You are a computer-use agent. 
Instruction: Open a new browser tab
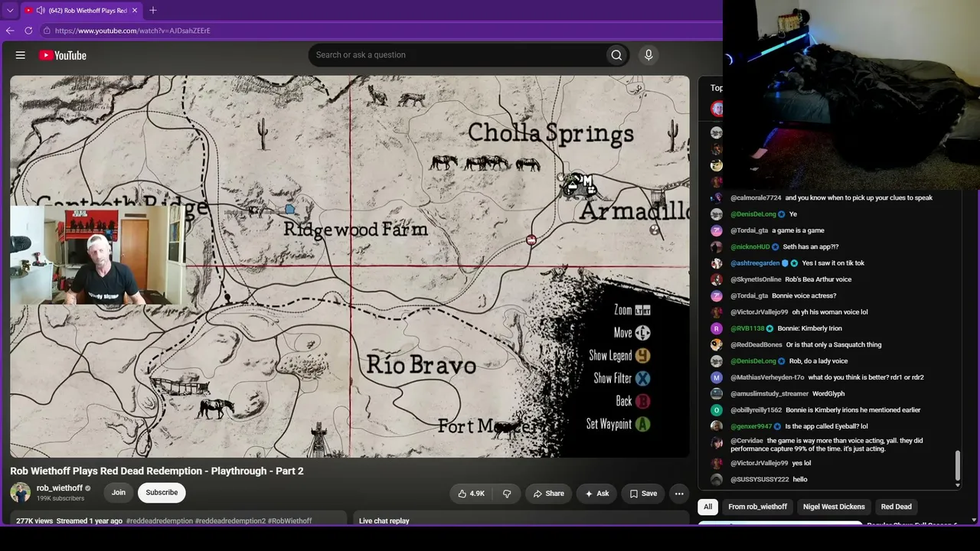click(153, 10)
